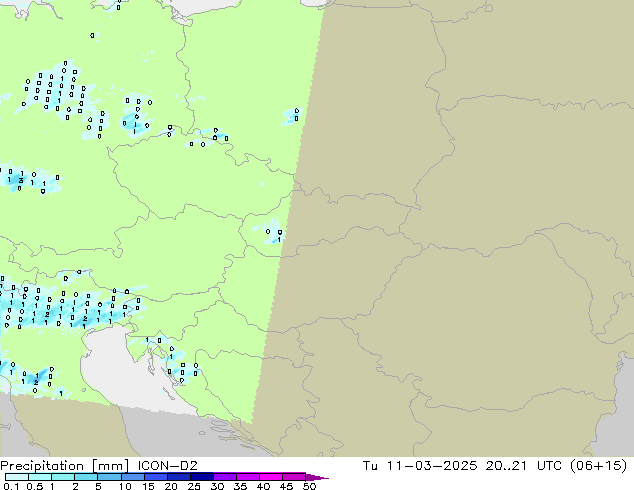Pick the 40–45 mm magenta swatch
634x490 pixels.
pos(271,477)
